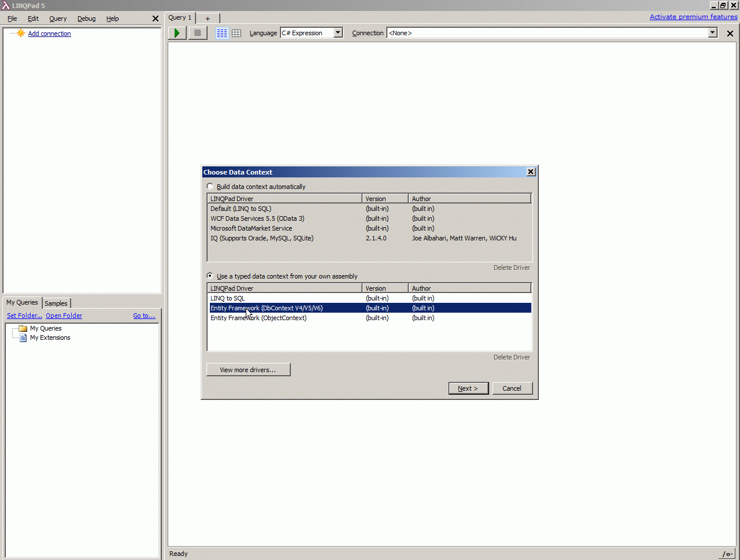
Task: Click the Add connection star icon
Action: (21, 33)
